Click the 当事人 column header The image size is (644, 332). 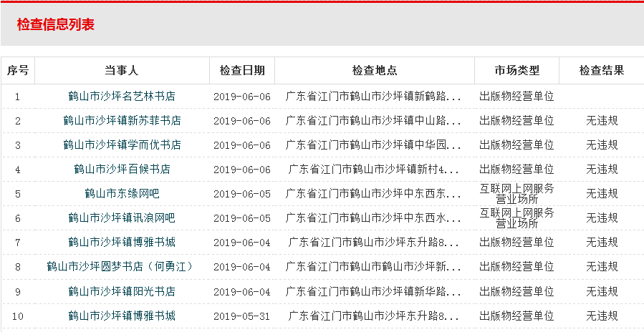point(122,70)
